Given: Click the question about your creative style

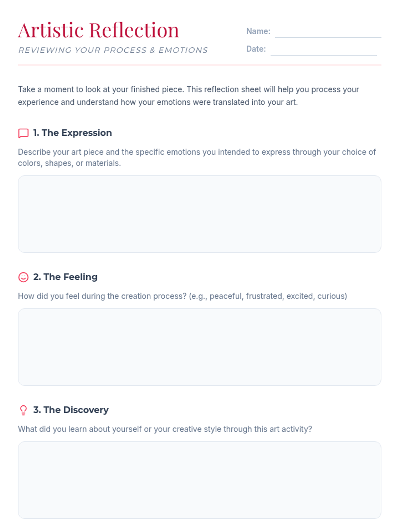Looking at the screenshot, I should point(165,429).
